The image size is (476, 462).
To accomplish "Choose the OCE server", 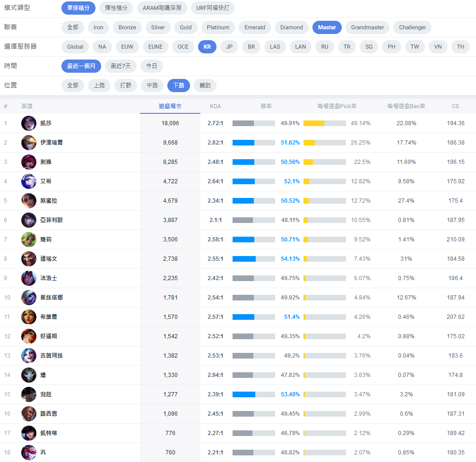I will [x=183, y=47].
